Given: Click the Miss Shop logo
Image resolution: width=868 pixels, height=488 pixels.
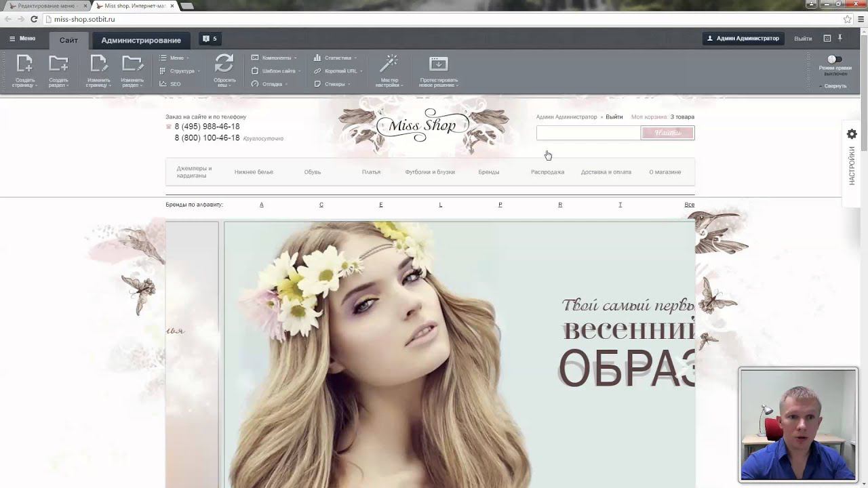Looking at the screenshot, I should click(422, 125).
